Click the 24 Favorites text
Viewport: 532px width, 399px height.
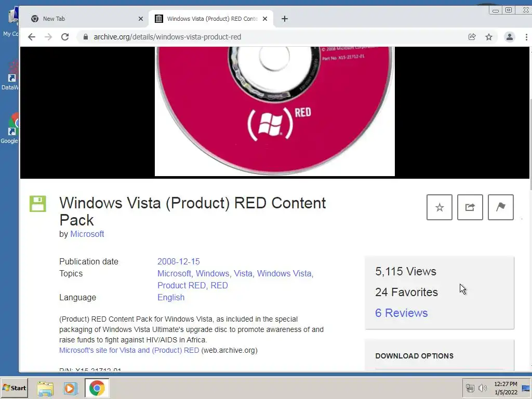tap(406, 292)
